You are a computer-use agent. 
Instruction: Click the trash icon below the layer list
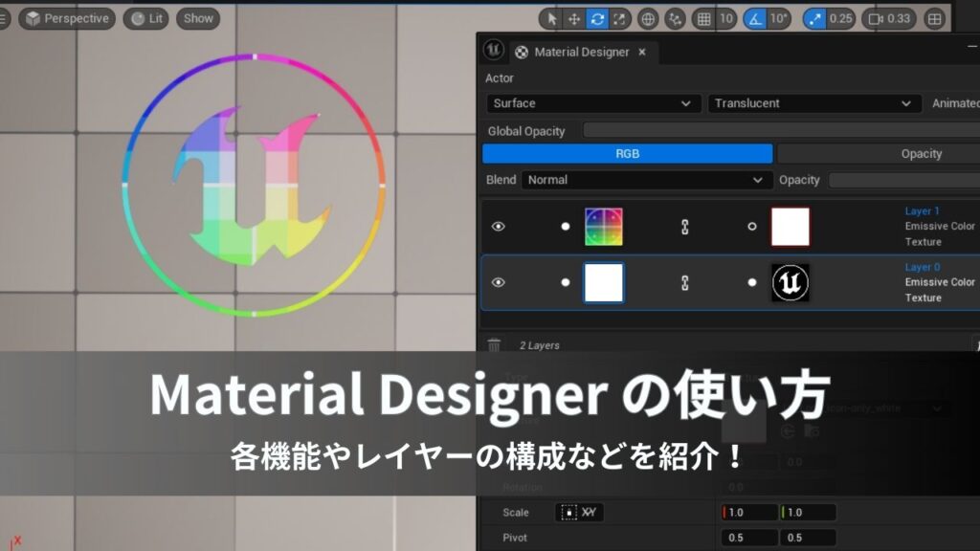[x=496, y=344]
